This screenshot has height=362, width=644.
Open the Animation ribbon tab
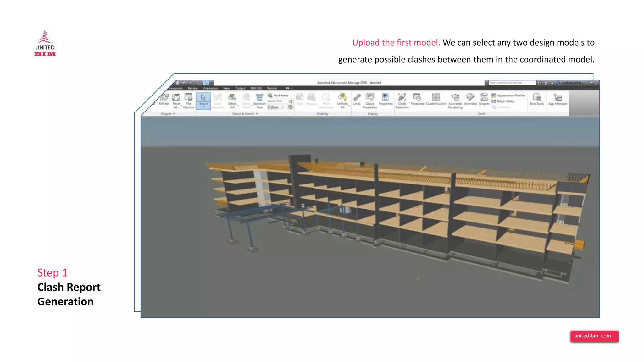210,88
